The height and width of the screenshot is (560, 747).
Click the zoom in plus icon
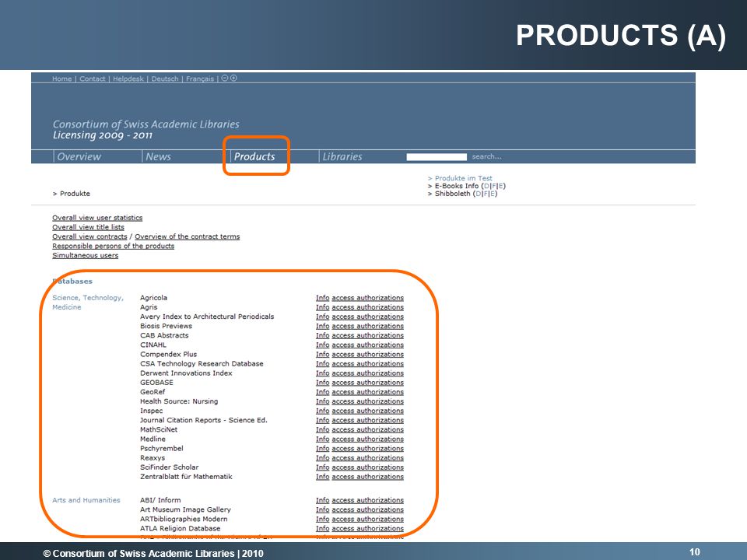click(233, 78)
